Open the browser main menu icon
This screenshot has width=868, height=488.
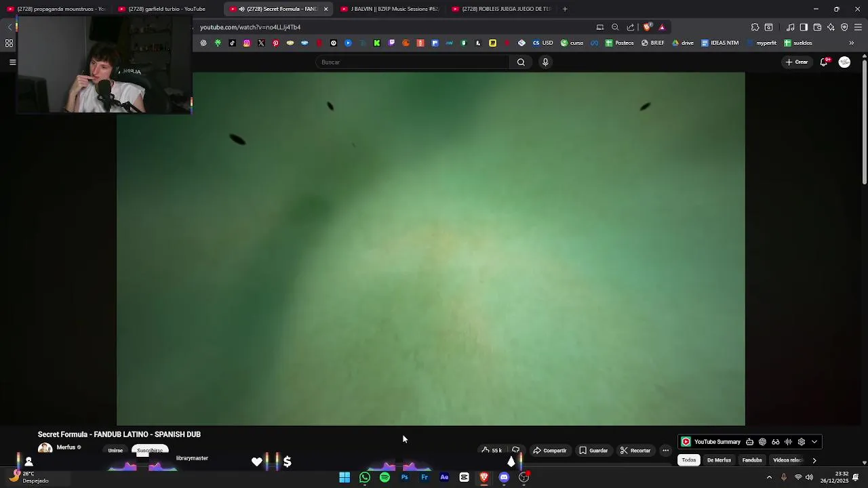click(858, 27)
